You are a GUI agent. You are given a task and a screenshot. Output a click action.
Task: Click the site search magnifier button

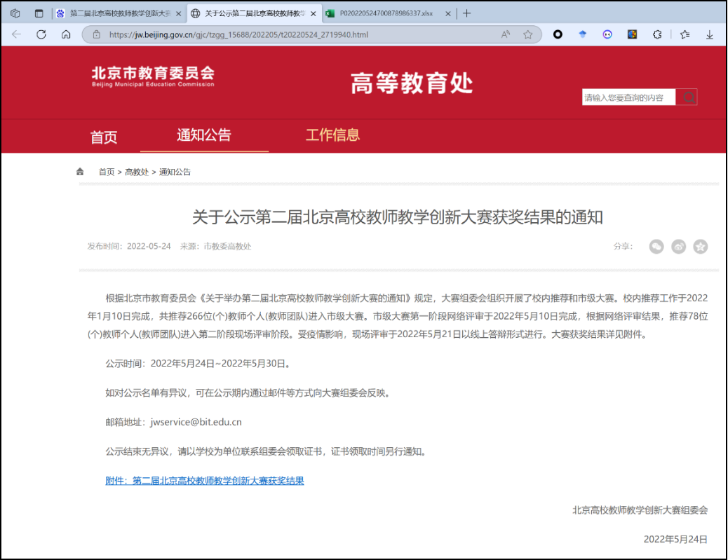coord(687,97)
